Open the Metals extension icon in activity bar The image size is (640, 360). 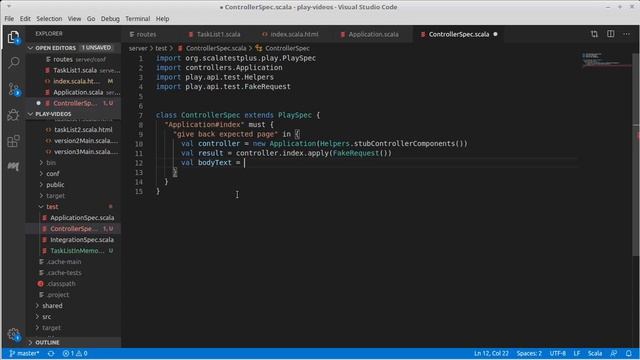[13, 166]
